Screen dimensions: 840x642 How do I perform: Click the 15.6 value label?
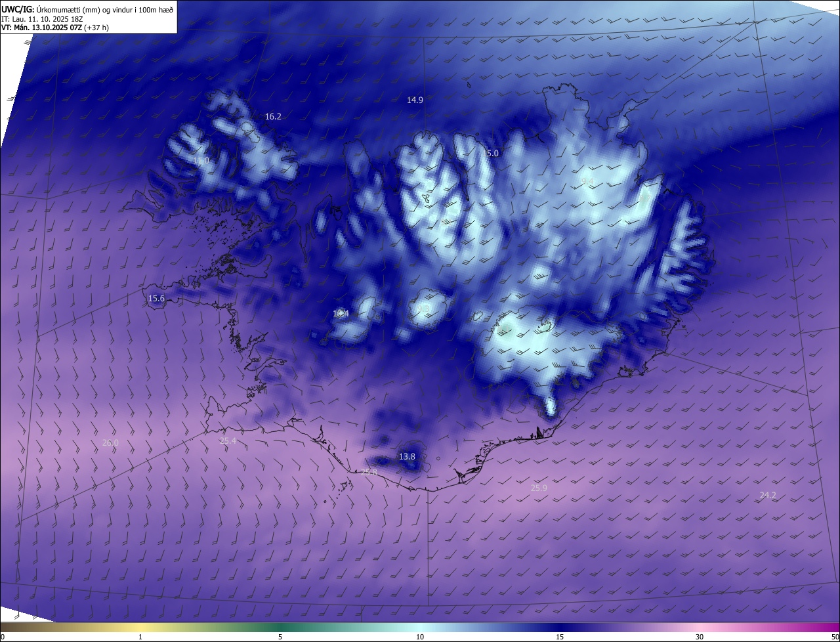[x=156, y=299]
